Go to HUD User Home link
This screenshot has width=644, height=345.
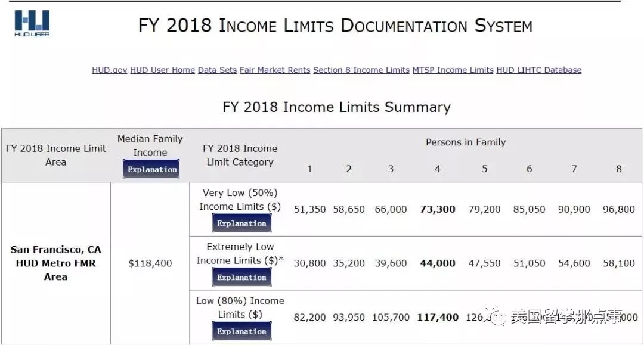tap(162, 70)
